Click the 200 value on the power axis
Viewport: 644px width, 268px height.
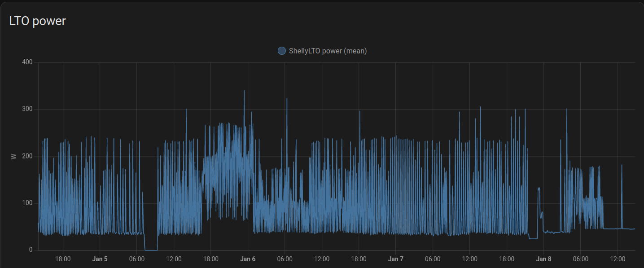[x=27, y=156]
